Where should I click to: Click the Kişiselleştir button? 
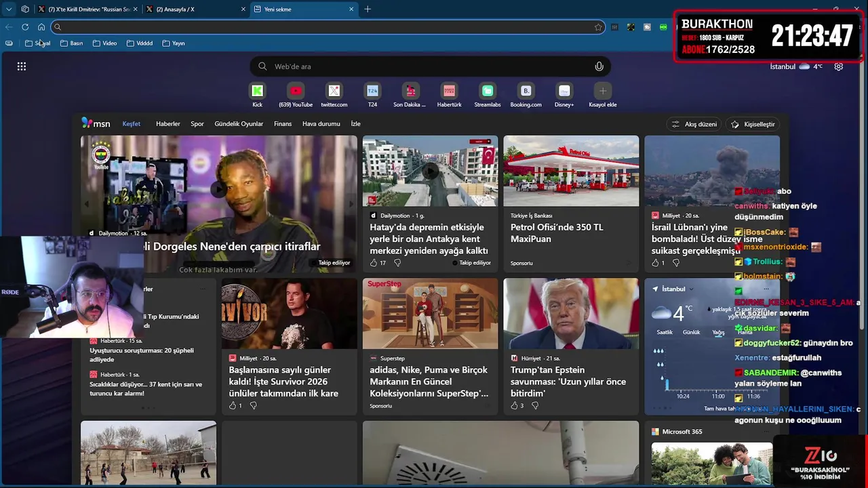point(753,124)
